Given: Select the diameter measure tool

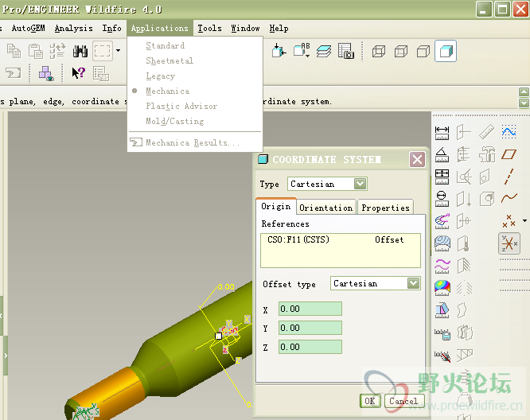Looking at the screenshot, I should (x=442, y=199).
